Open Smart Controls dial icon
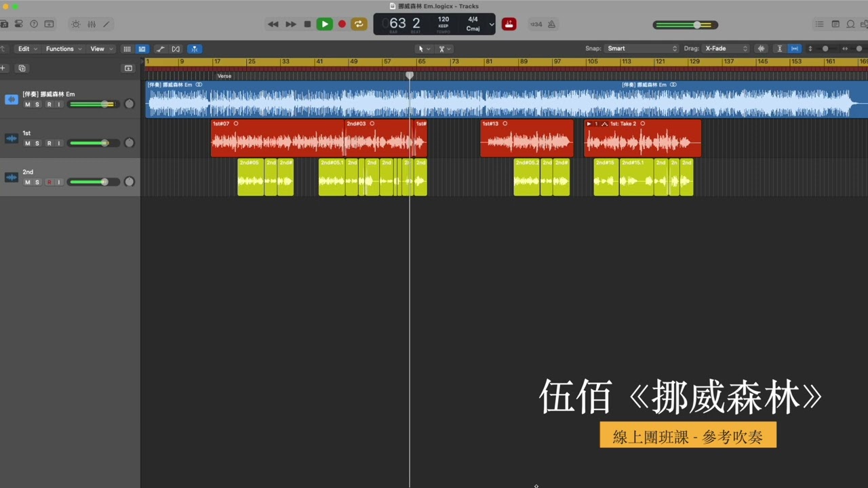The width and height of the screenshot is (868, 488). click(x=75, y=24)
